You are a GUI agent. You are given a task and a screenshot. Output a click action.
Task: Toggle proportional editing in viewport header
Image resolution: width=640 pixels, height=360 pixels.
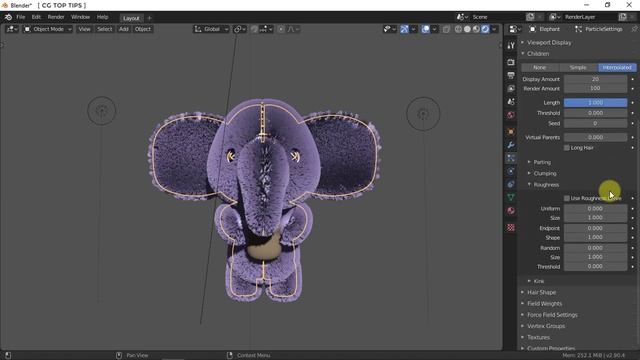click(x=281, y=29)
